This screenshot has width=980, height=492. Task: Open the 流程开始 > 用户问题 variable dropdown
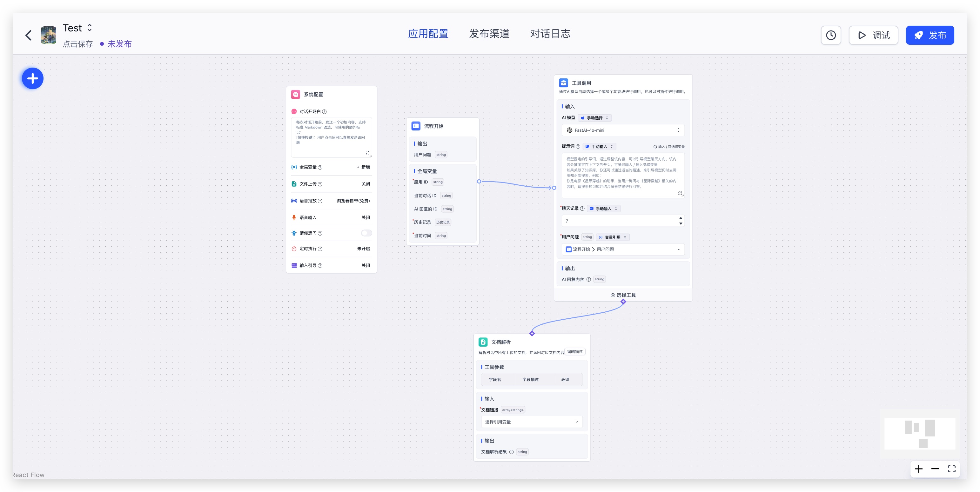pos(623,249)
